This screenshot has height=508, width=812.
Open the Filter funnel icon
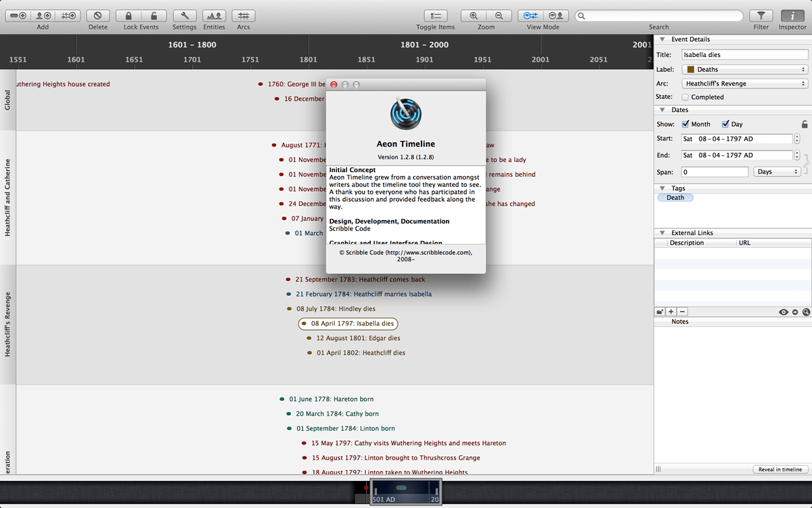(x=761, y=16)
